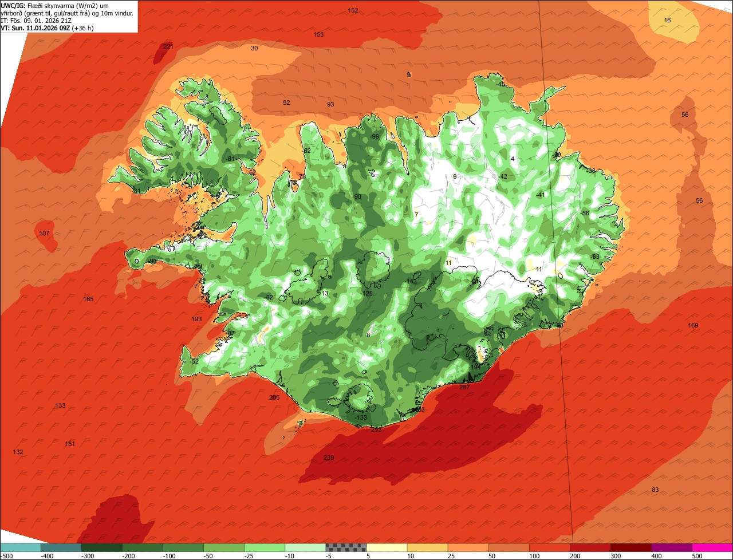Click the map value 253

[x=376, y=429]
